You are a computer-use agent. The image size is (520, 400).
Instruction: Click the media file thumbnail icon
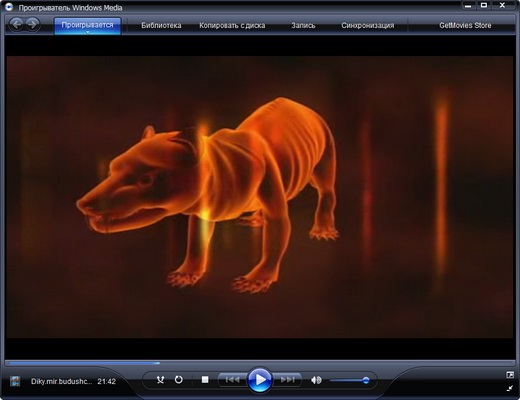click(15, 381)
